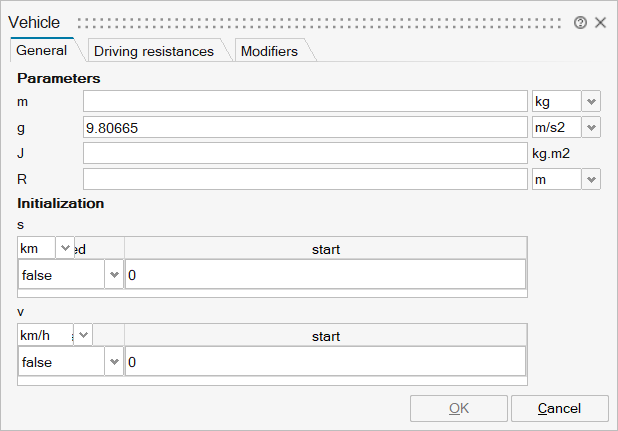Click the gravity g value field
This screenshot has width=618, height=431.
pos(304,127)
